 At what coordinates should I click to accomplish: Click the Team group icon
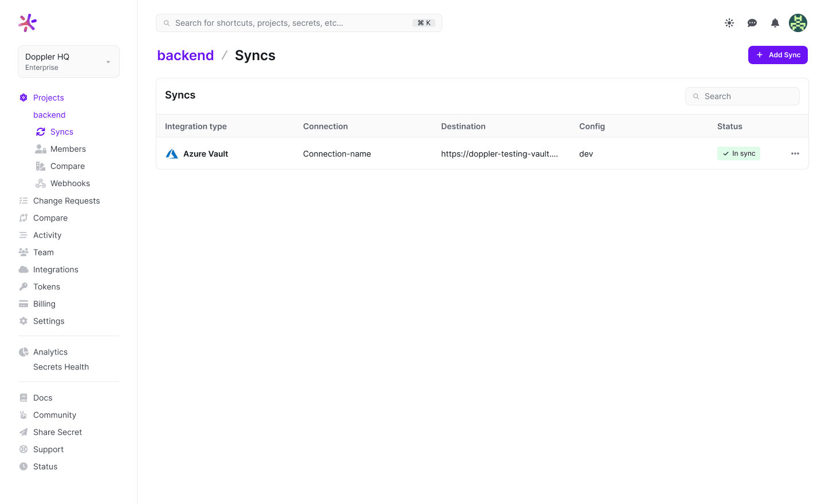[x=23, y=253]
